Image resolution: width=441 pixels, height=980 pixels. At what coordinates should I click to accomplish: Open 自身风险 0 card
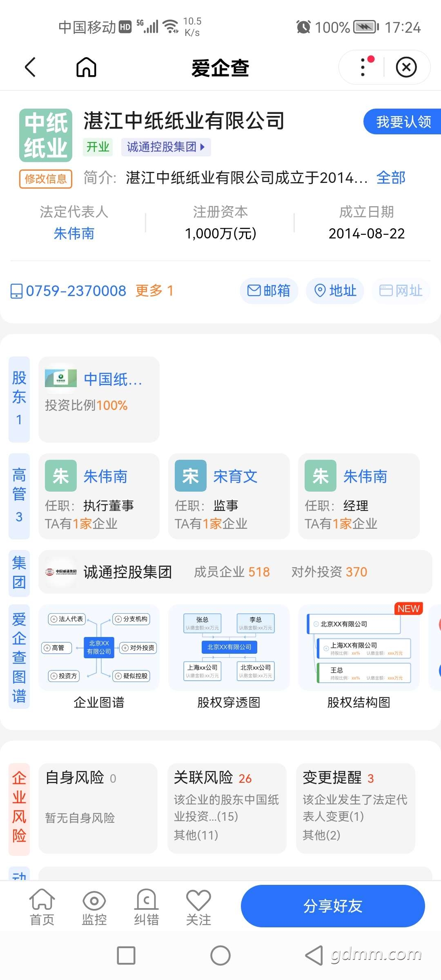tap(98, 808)
